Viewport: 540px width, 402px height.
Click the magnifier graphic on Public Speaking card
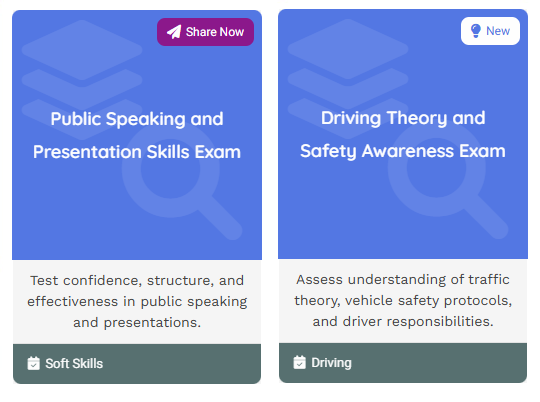182,188
